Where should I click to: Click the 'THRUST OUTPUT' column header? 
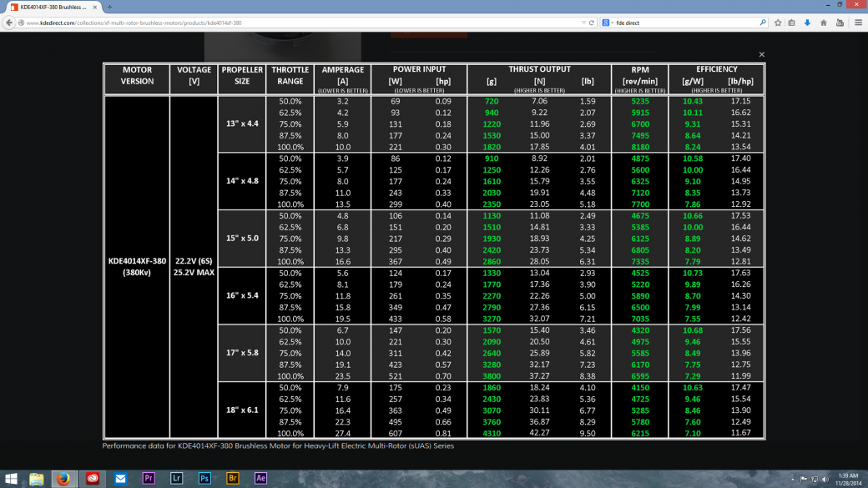click(x=540, y=78)
